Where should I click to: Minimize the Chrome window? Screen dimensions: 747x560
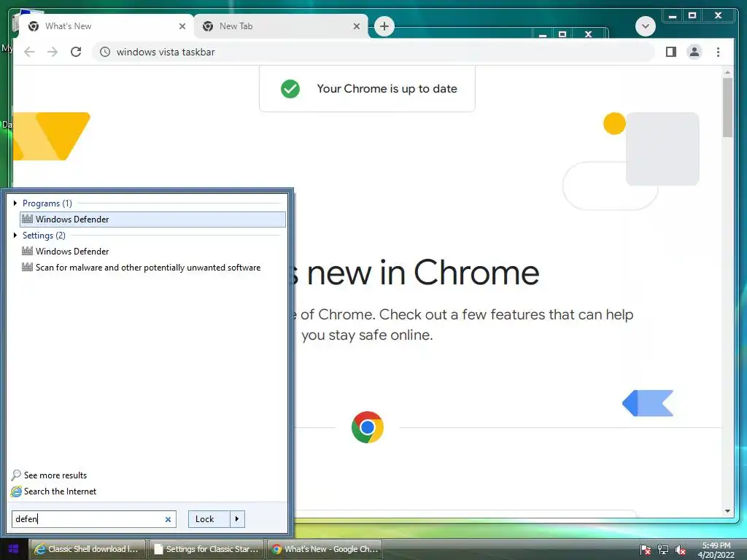click(672, 16)
